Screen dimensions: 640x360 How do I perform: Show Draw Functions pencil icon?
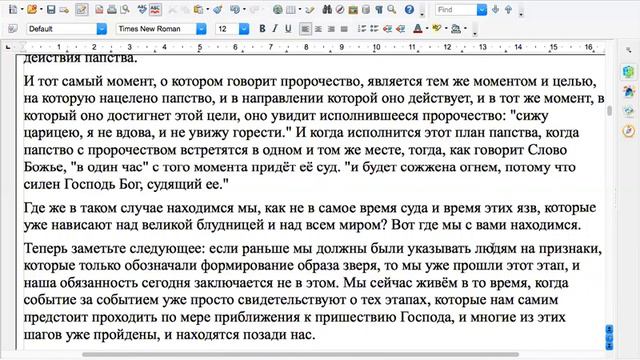click(x=310, y=9)
